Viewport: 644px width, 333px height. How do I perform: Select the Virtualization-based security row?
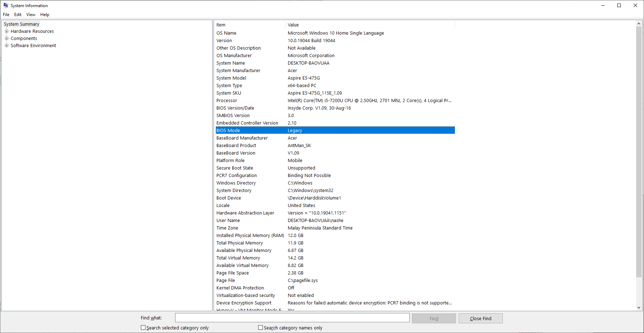(335, 296)
